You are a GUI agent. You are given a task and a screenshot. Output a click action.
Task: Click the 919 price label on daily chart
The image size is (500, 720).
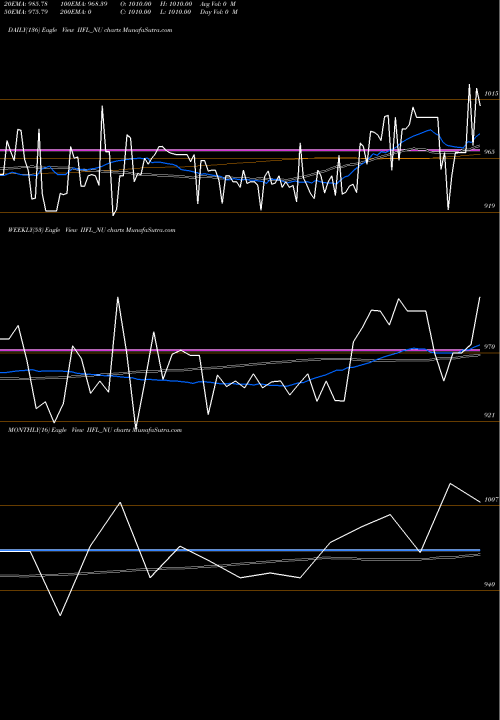click(x=490, y=206)
